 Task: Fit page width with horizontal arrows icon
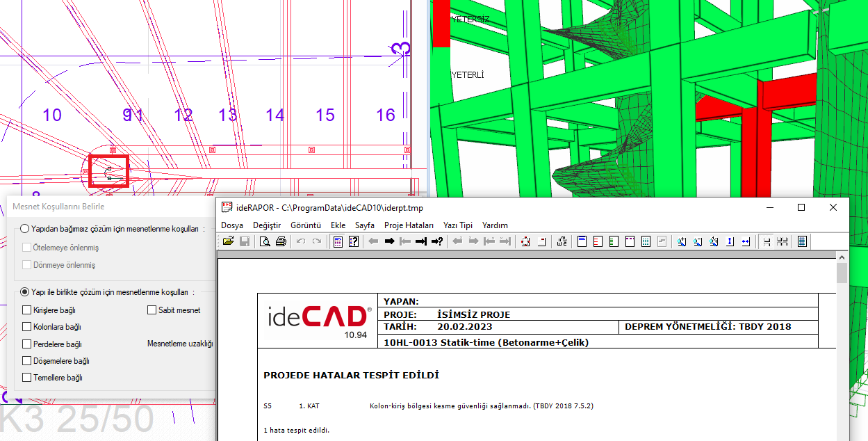[745, 241]
